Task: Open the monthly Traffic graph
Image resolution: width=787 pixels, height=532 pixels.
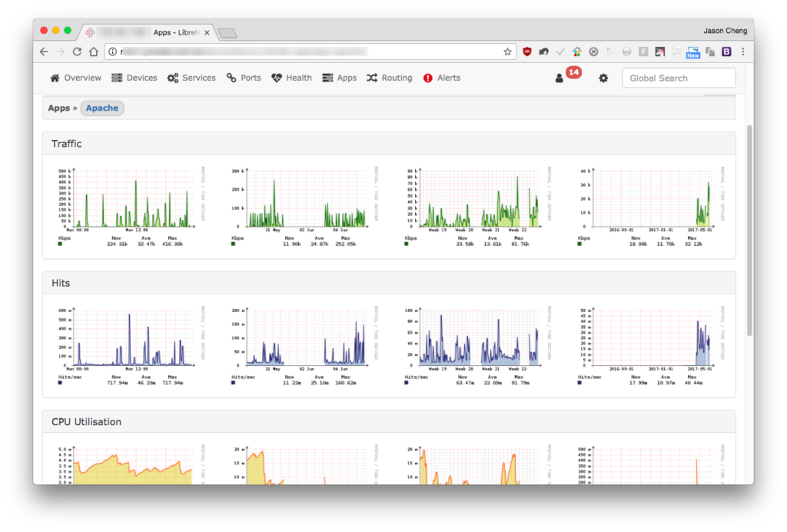Action: (x=478, y=207)
